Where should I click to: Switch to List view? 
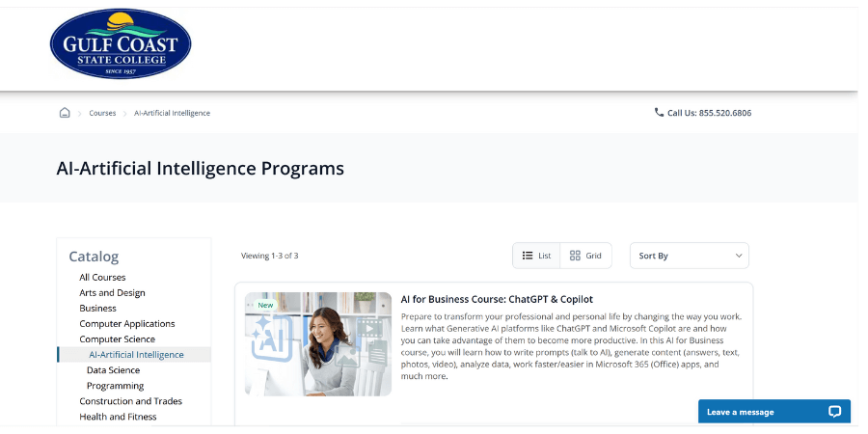536,256
